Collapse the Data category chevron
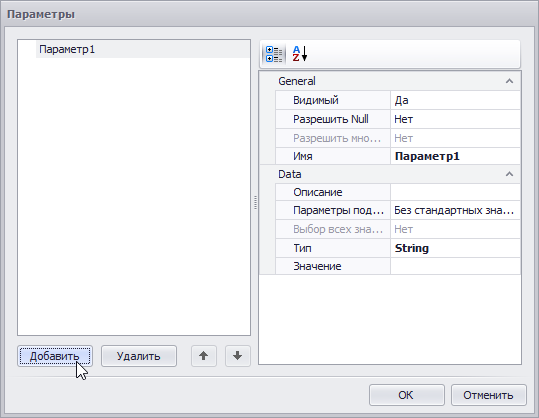Image resolution: width=539 pixels, height=418 pixels. (x=509, y=174)
